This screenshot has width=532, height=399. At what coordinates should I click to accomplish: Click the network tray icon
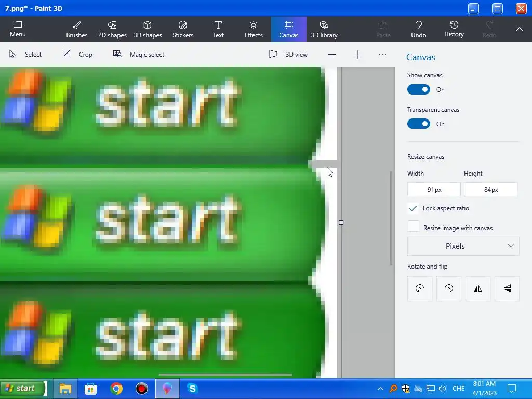(431, 389)
